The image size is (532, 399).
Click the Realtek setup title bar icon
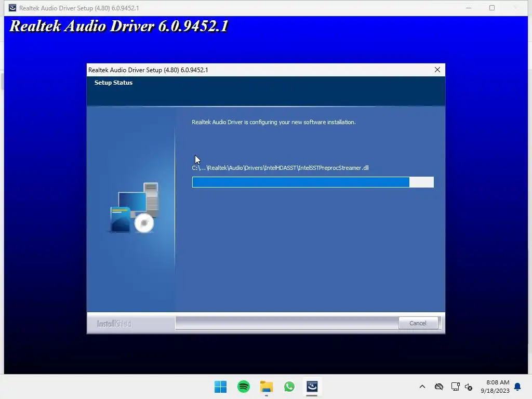[x=12, y=8]
